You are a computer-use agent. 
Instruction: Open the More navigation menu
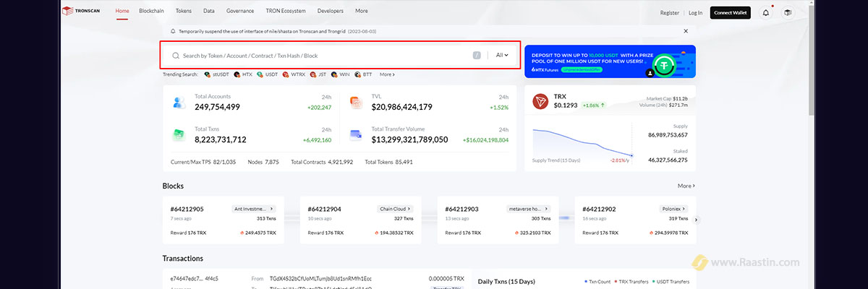(362, 12)
